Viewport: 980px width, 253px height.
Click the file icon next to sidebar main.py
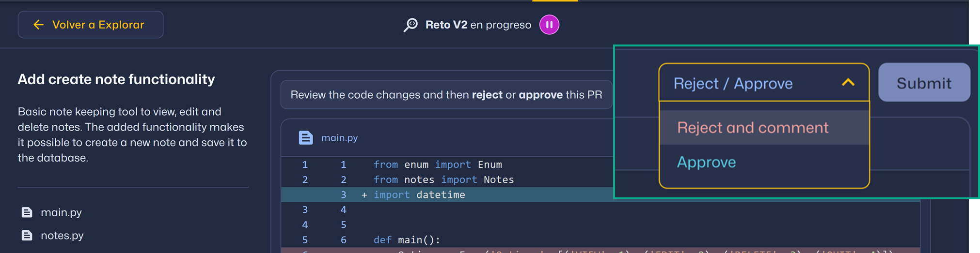(x=27, y=212)
